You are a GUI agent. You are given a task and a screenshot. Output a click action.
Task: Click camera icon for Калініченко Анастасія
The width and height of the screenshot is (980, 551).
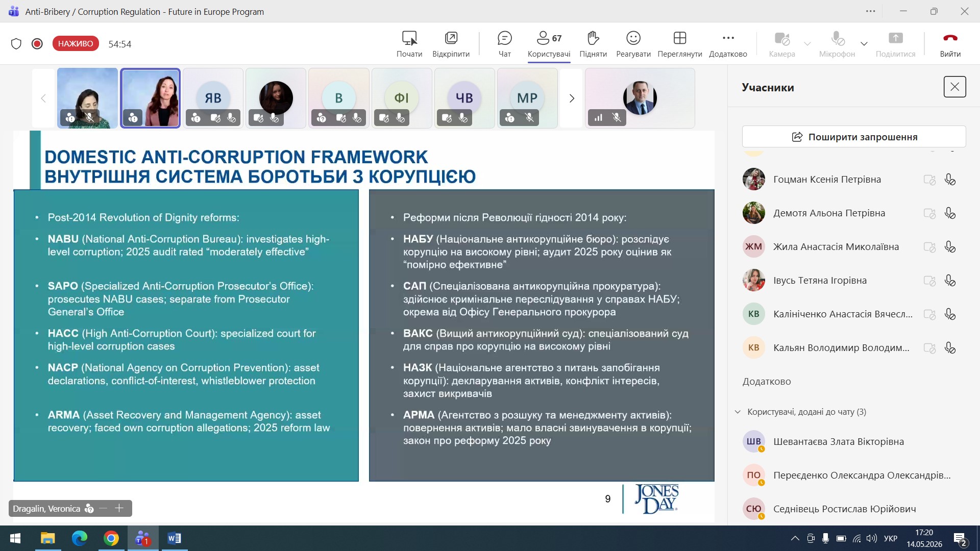929,314
